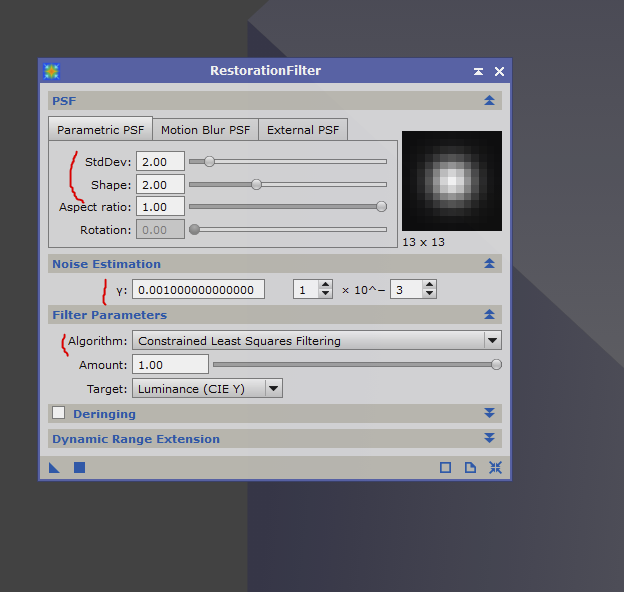Click the Aspect ratio slider handle
The width and height of the screenshot is (624, 592).
381,206
